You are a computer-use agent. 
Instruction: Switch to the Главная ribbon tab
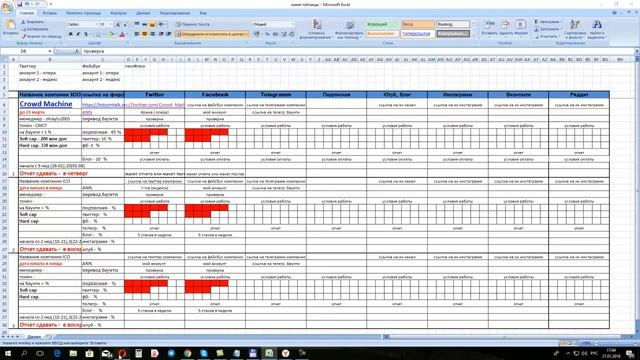tap(27, 13)
